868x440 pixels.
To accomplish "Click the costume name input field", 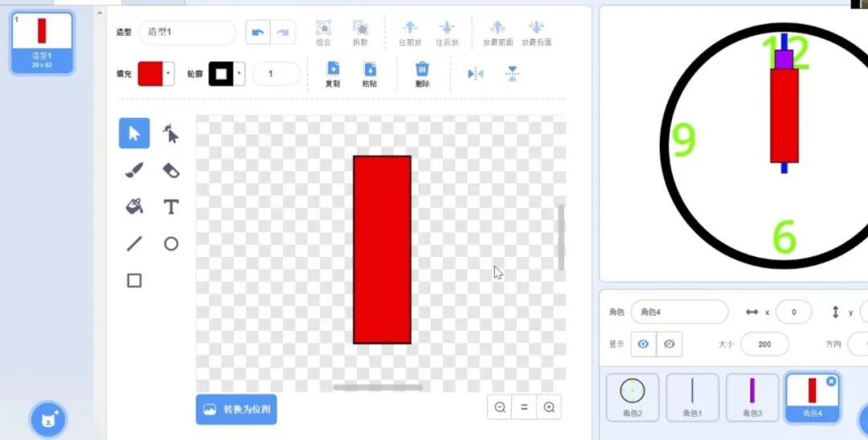I will tap(186, 32).
